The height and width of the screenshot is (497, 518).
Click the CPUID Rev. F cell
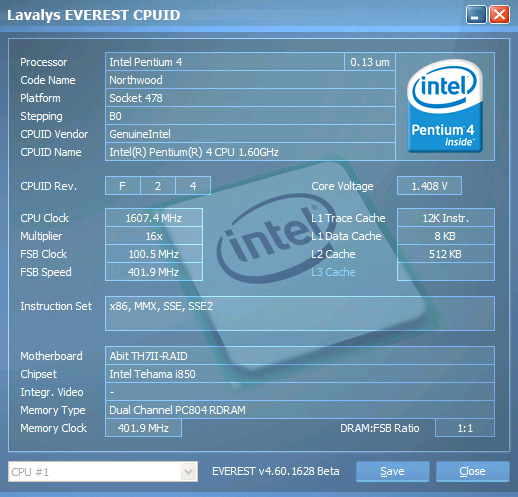pos(123,186)
